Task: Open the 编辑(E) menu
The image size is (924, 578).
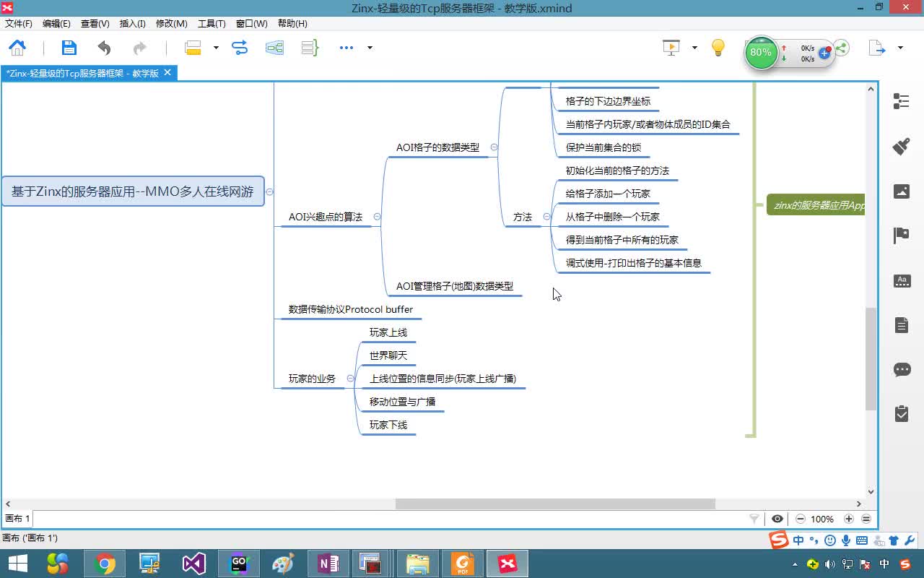Action: click(56, 24)
